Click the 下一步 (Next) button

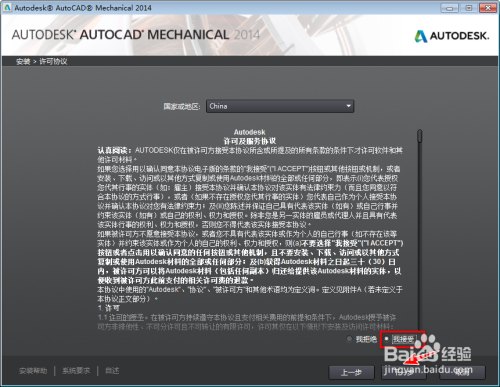tap(404, 372)
